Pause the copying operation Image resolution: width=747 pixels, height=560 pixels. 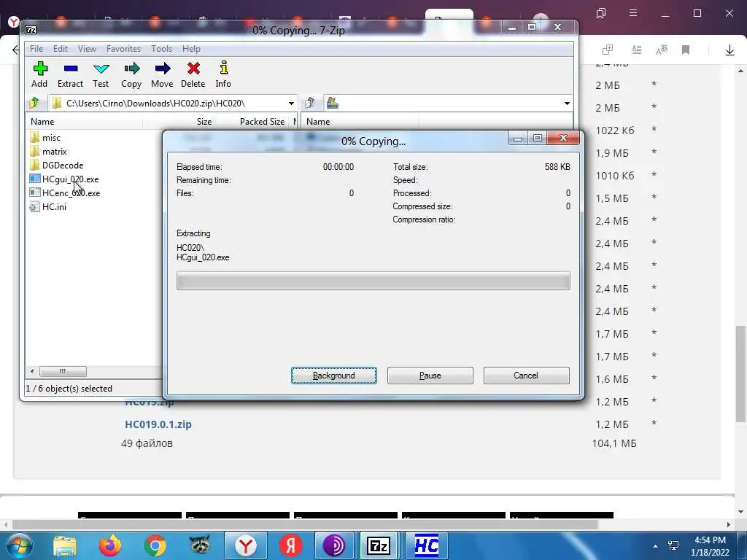tap(430, 376)
